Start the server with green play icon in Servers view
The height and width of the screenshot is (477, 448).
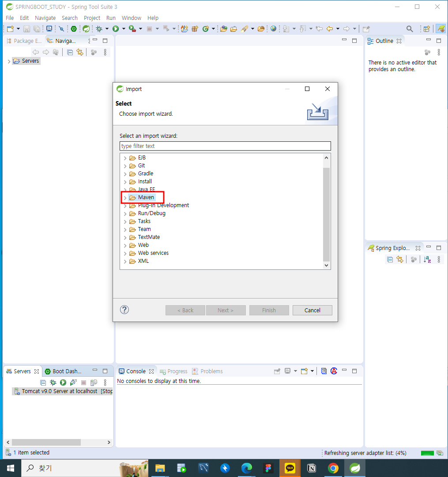(x=63, y=382)
